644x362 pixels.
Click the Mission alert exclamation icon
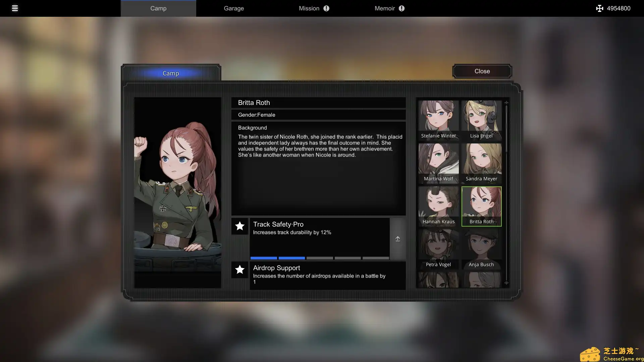(326, 8)
